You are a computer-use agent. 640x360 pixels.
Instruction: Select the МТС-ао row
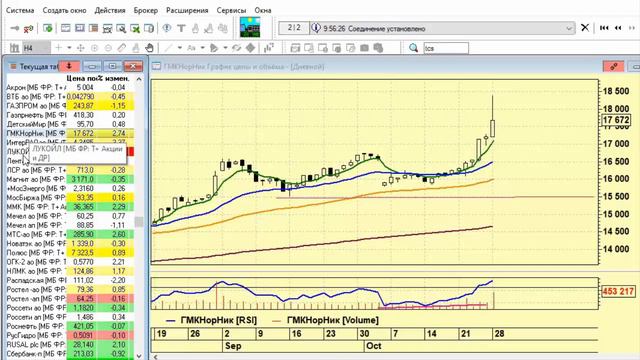point(70,234)
